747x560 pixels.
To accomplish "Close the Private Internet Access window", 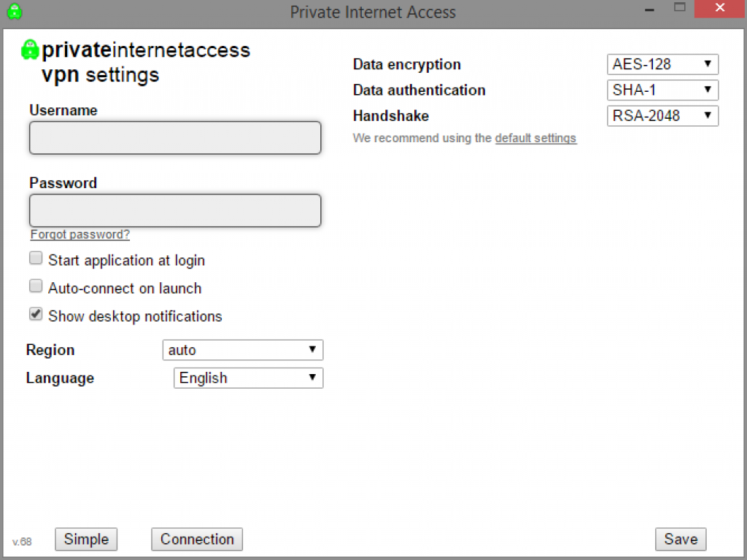I will (719, 9).
